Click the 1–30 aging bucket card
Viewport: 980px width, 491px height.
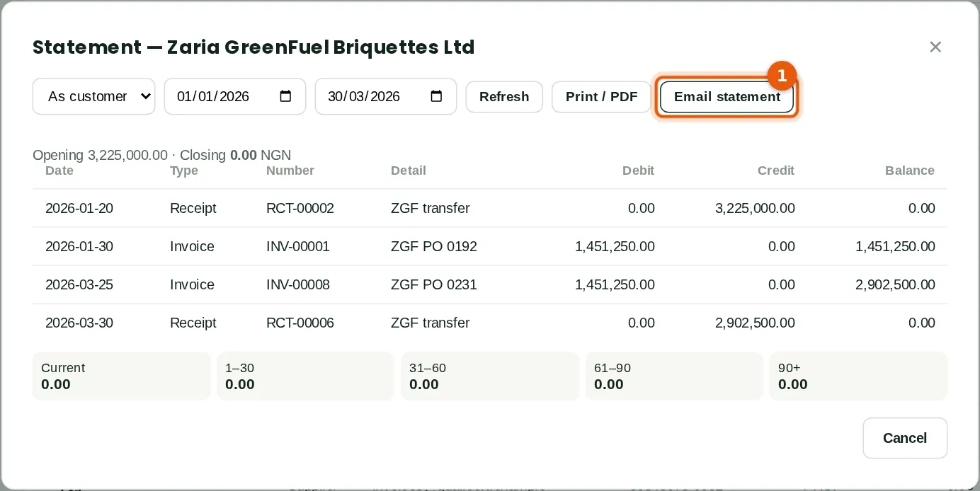(305, 376)
